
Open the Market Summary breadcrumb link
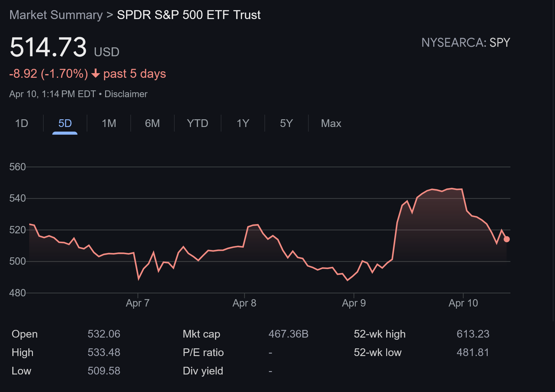[56, 15]
